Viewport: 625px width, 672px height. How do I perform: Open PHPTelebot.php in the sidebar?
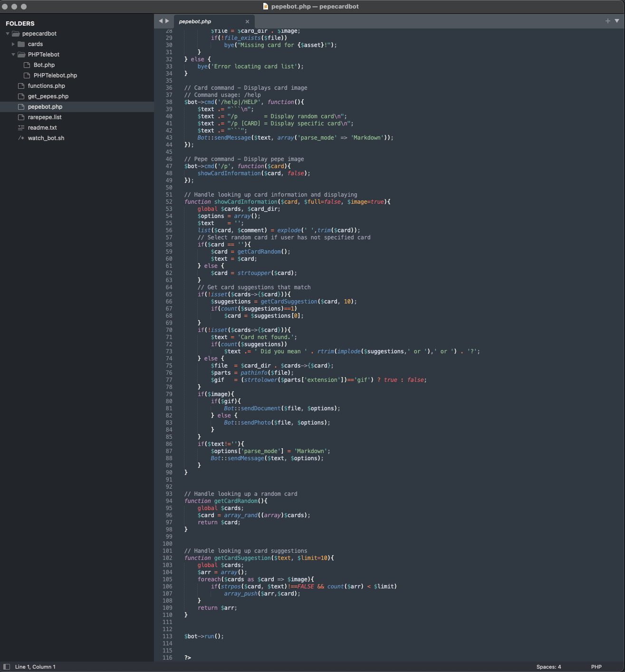pos(55,76)
